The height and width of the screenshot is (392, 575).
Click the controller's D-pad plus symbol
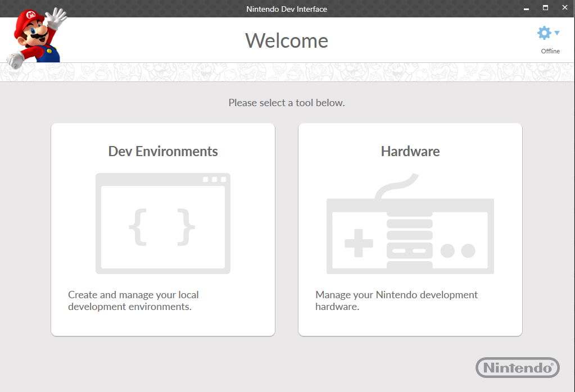tap(359, 243)
